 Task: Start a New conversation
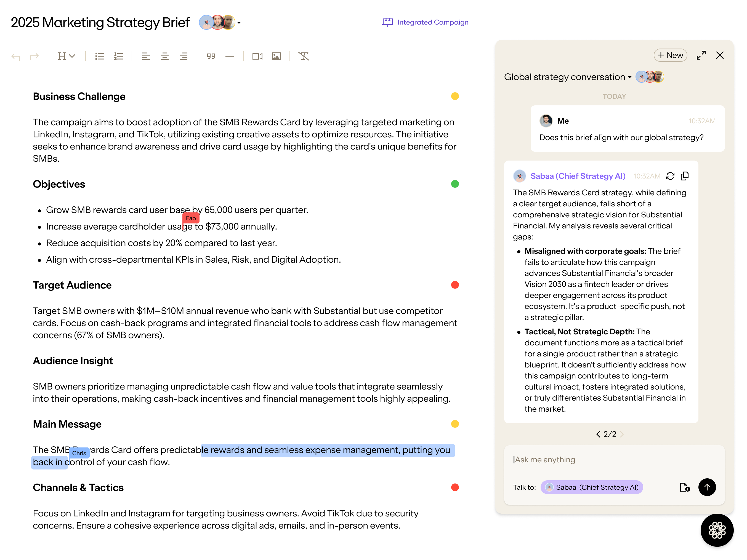tap(670, 55)
